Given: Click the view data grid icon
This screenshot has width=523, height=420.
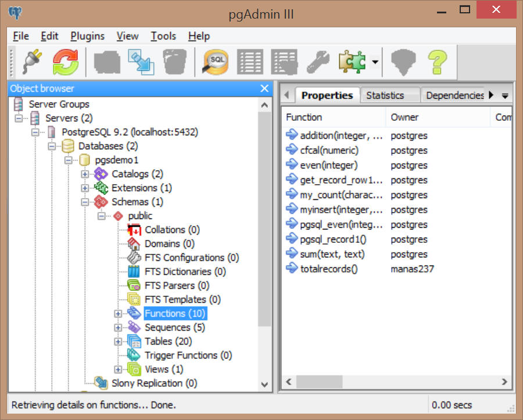Looking at the screenshot, I should coord(250,62).
